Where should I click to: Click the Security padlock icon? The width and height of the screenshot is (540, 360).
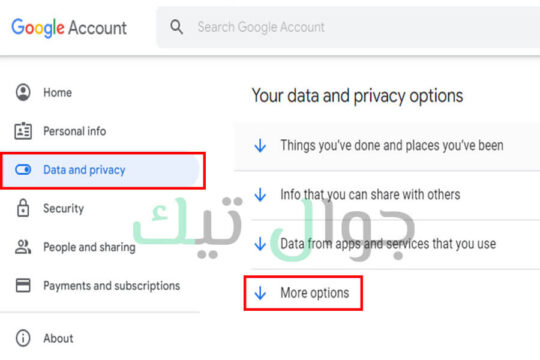click(23, 208)
